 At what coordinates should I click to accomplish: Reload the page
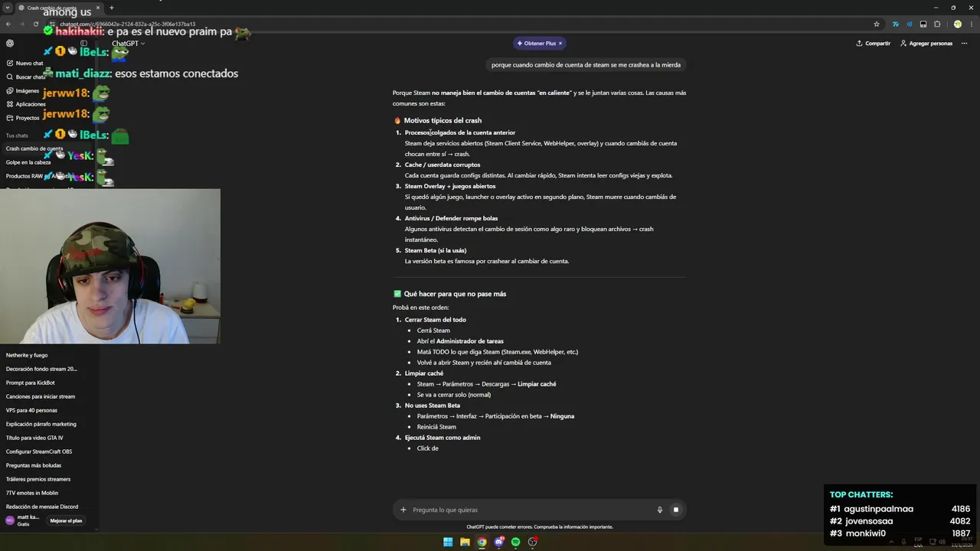(x=35, y=24)
